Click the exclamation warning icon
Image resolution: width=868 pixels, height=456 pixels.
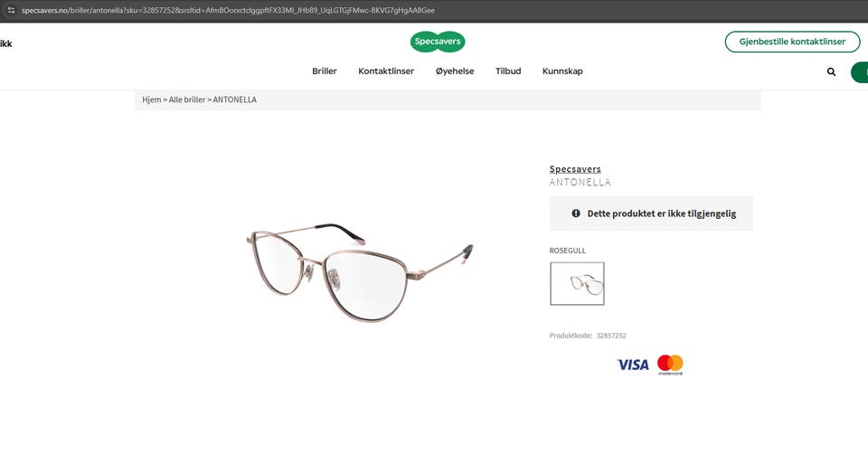[x=576, y=214]
